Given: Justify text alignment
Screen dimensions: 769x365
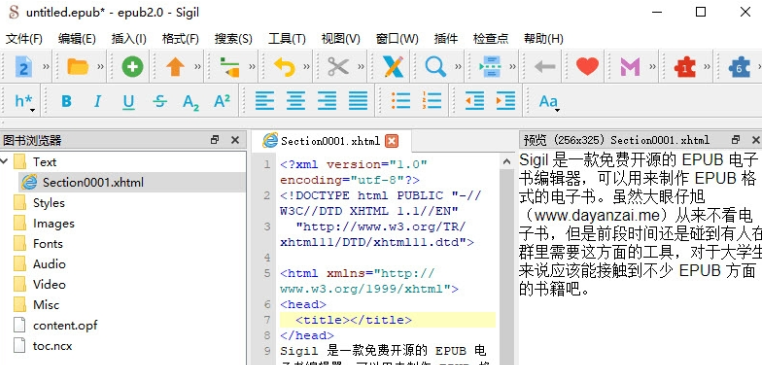Looking at the screenshot, I should [x=358, y=101].
